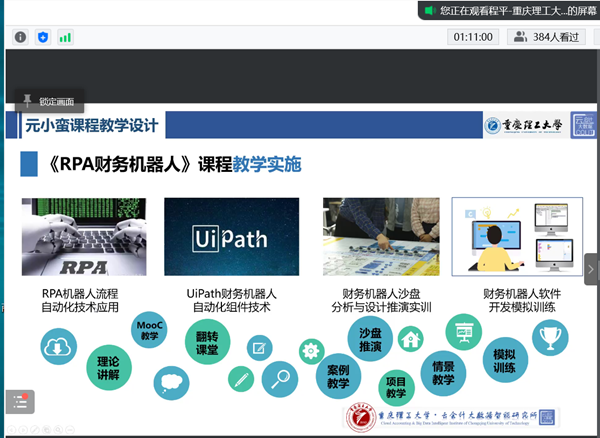Image resolution: width=600 pixels, height=438 pixels.
Task: Click the meeting timer 01:11:00
Action: pos(473,37)
